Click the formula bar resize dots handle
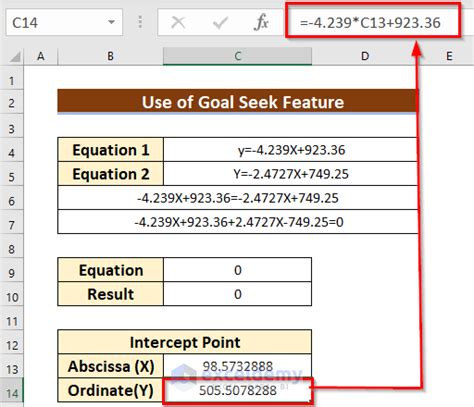The height and width of the screenshot is (407, 474). point(140,22)
